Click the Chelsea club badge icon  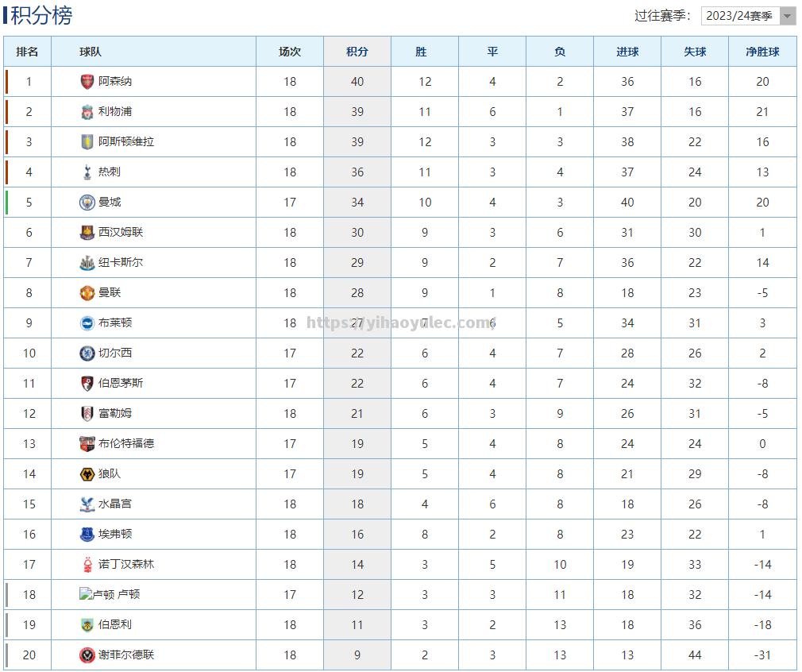87,353
